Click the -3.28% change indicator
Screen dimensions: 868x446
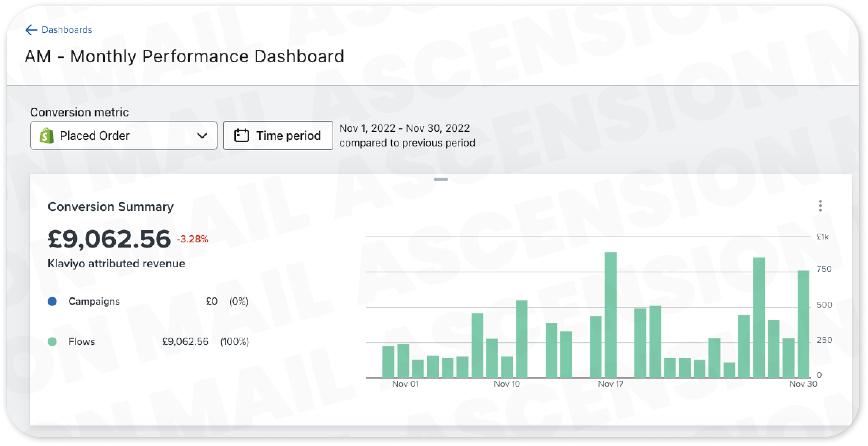193,239
